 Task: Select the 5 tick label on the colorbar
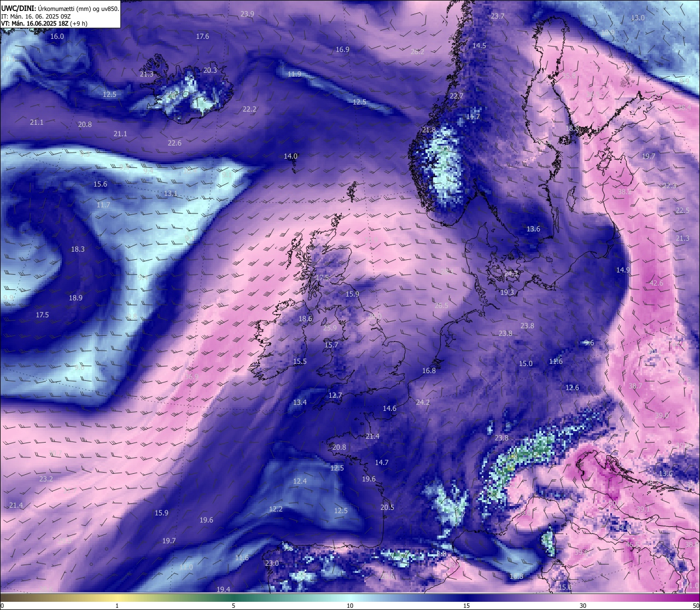pos(234,606)
